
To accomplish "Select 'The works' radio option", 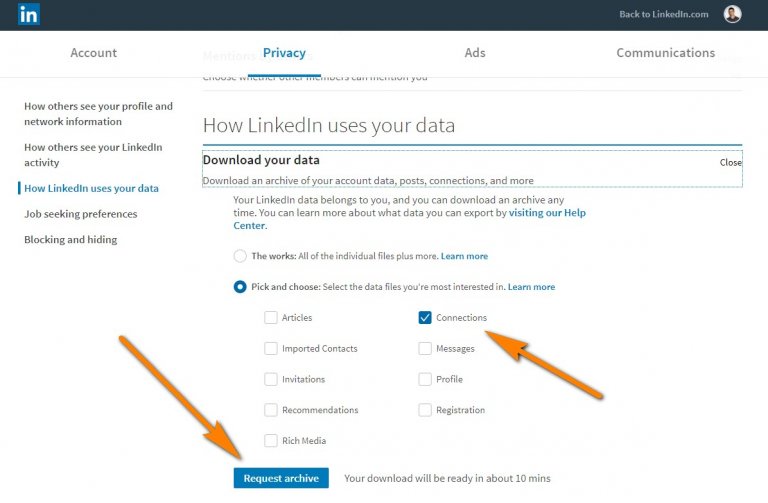I will coord(240,256).
